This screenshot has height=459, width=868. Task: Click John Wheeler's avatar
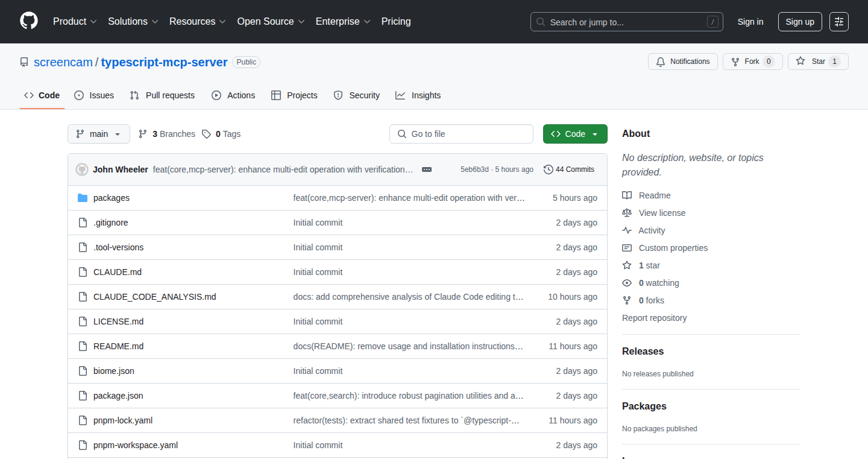[x=82, y=169]
